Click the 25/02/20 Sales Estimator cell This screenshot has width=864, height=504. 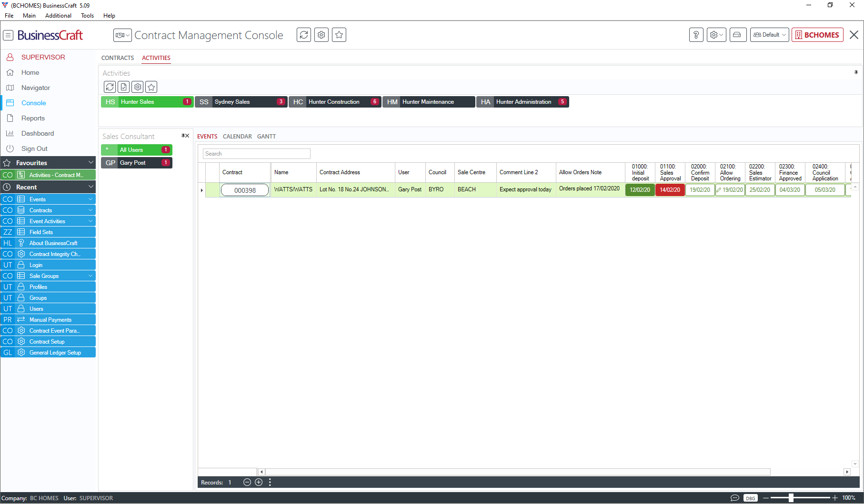point(760,190)
